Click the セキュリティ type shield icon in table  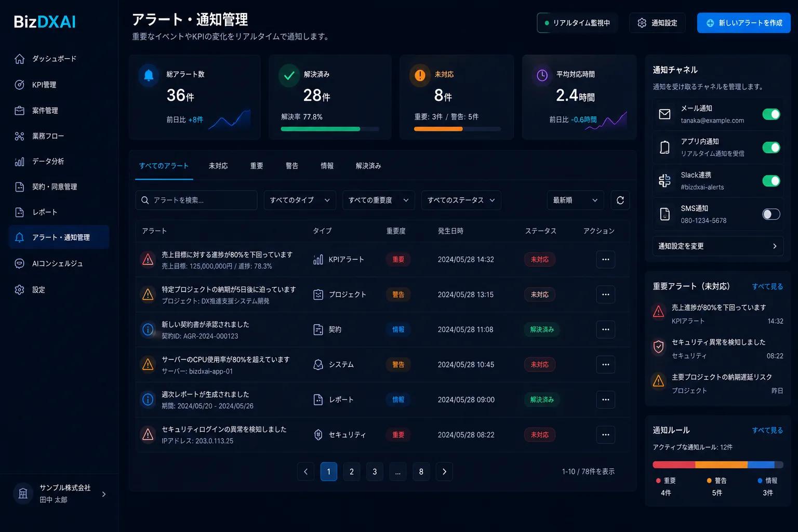tap(318, 435)
